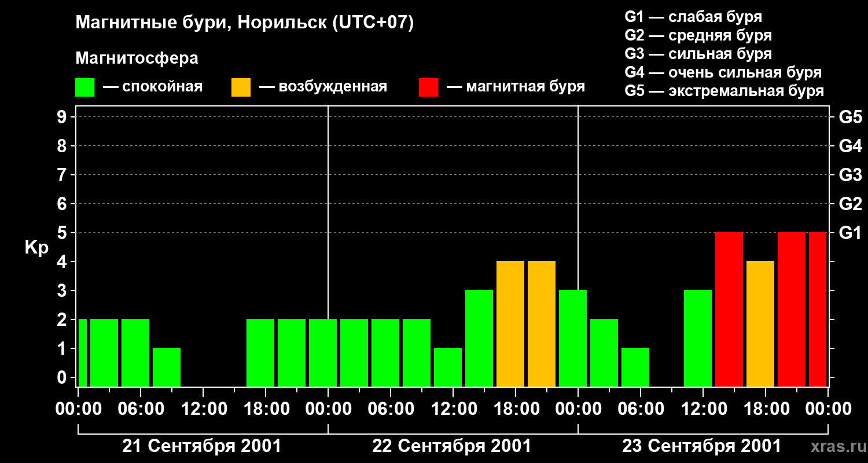This screenshot has width=868, height=463.
Task: Click the second orange Kp 4 bar on 22 September
Action: click(x=542, y=324)
